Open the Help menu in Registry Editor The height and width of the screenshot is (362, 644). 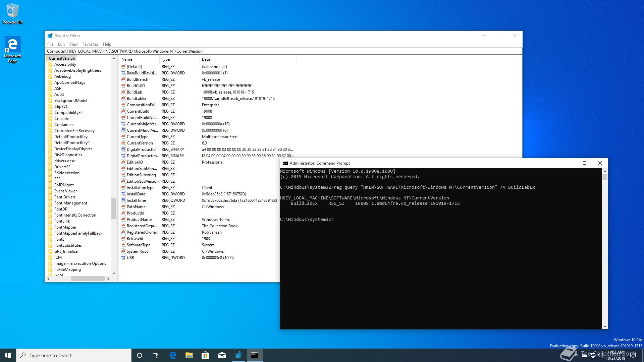point(107,44)
